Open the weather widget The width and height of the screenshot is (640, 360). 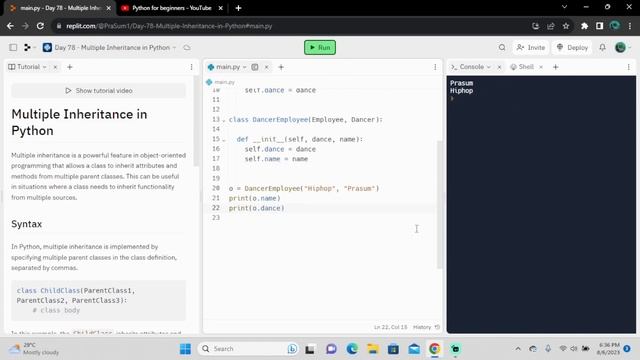tap(35, 349)
